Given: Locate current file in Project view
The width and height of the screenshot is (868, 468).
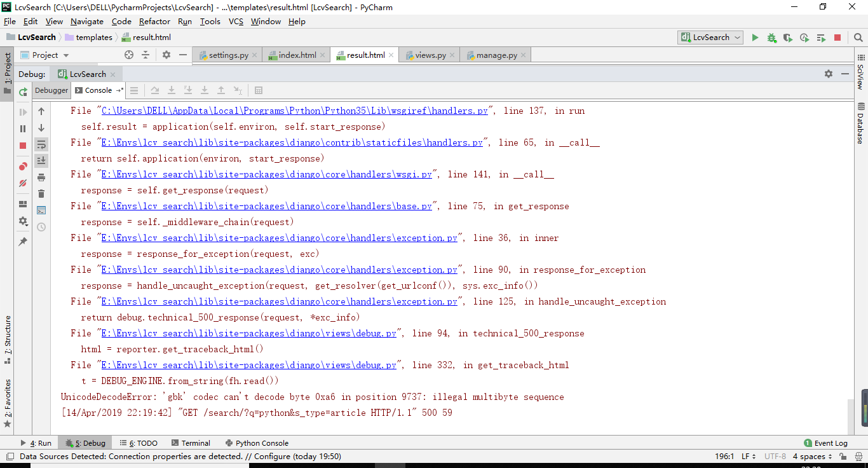Looking at the screenshot, I should point(129,55).
